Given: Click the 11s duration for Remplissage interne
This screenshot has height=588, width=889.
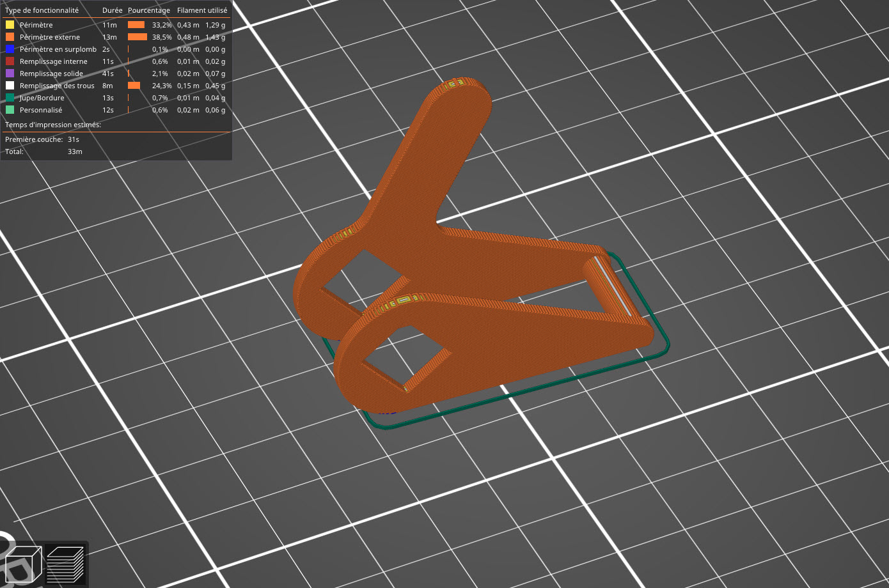Looking at the screenshot, I should pos(108,61).
